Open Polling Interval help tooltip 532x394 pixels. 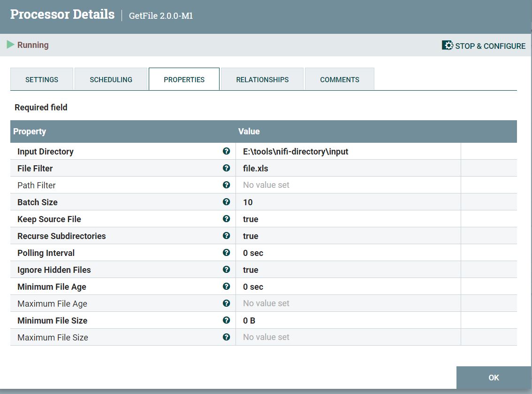227,253
